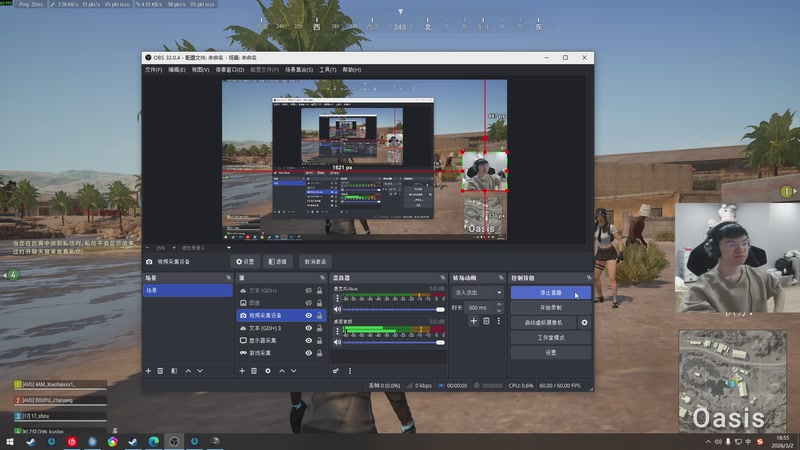This screenshot has height=450, width=800.
Task: Toggle lock on 显示器采集 source
Action: tap(319, 340)
